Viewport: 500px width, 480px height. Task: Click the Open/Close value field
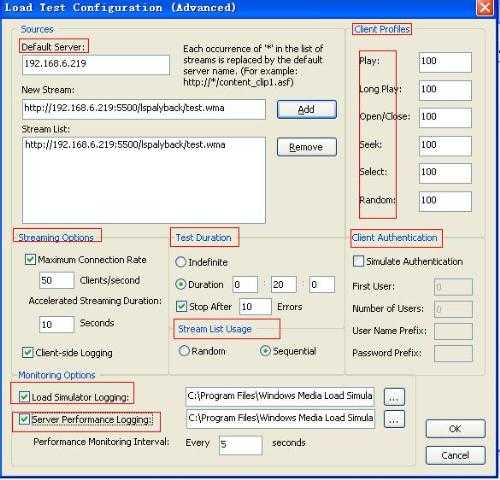(x=445, y=118)
